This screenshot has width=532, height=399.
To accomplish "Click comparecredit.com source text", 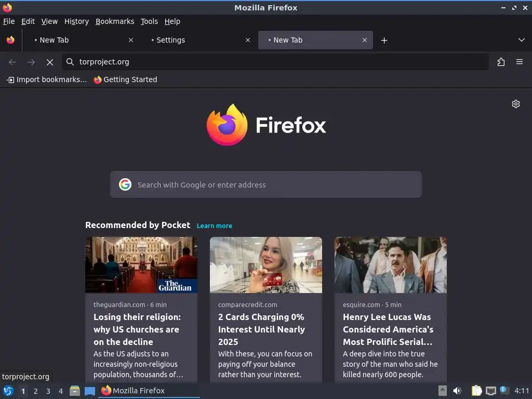I will click(x=248, y=304).
